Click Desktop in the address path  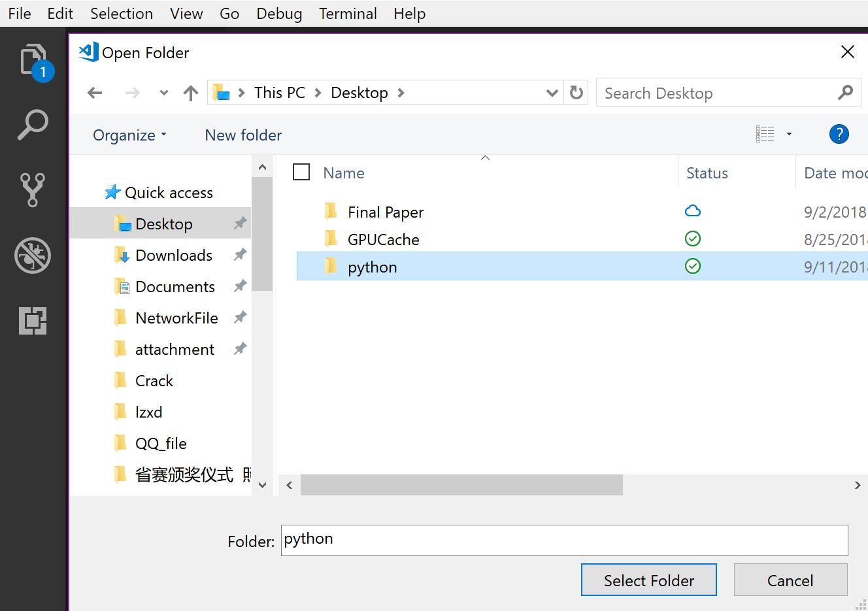pos(359,93)
